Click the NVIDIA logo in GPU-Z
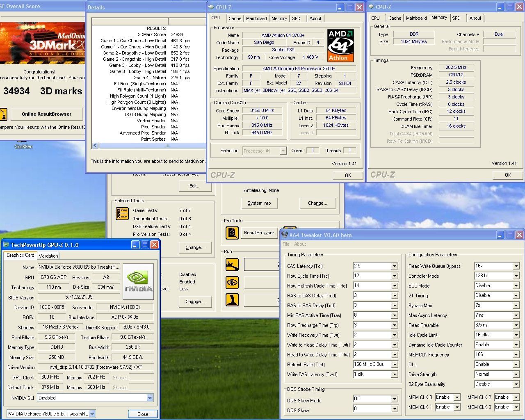Viewport: 525px width, 420px height. (x=138, y=281)
